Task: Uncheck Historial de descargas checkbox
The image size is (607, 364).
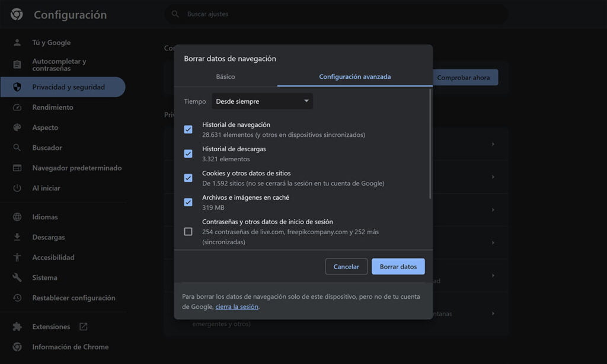Action: pos(188,154)
